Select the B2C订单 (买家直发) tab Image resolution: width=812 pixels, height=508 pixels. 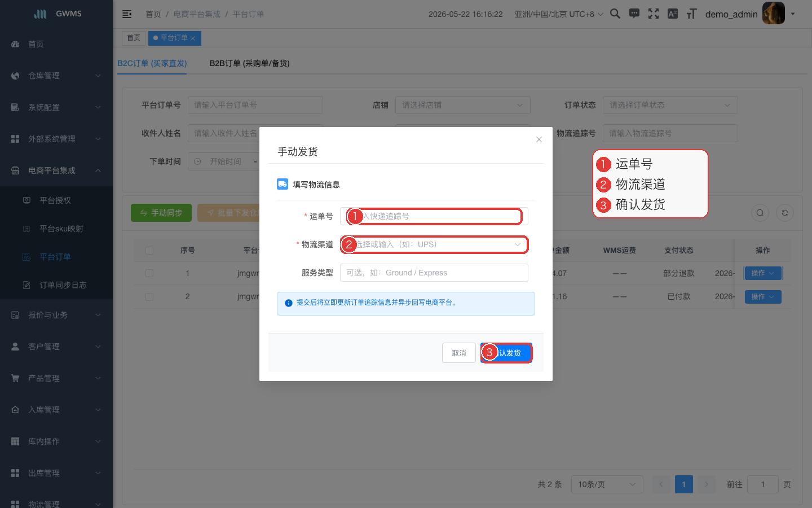[x=152, y=63]
